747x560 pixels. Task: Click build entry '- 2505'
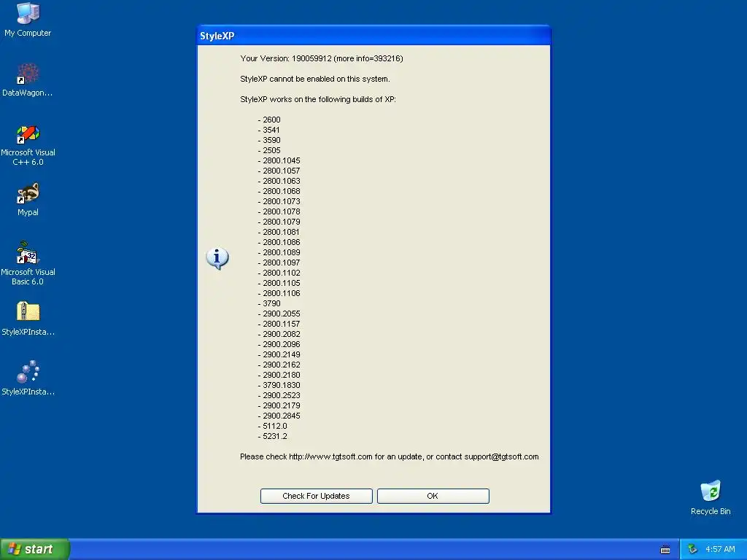[269, 150]
